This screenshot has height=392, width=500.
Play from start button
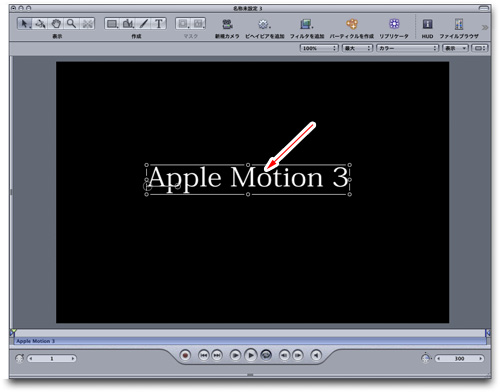click(x=235, y=355)
